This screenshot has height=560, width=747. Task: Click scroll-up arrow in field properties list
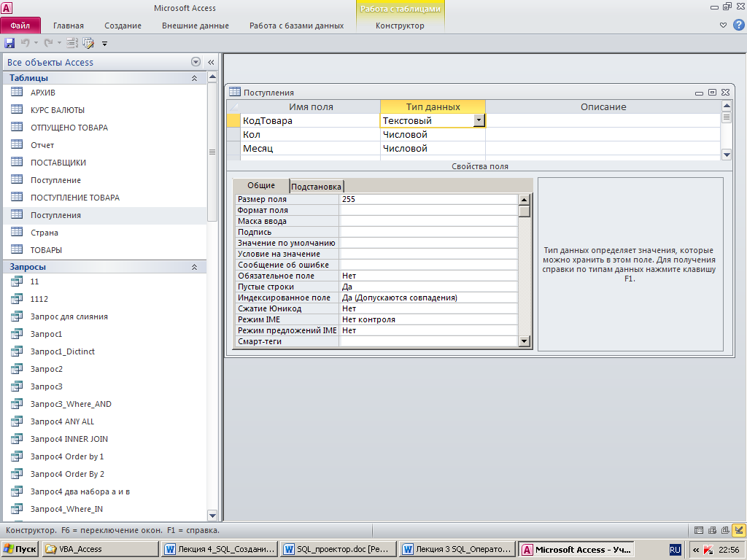(x=525, y=200)
